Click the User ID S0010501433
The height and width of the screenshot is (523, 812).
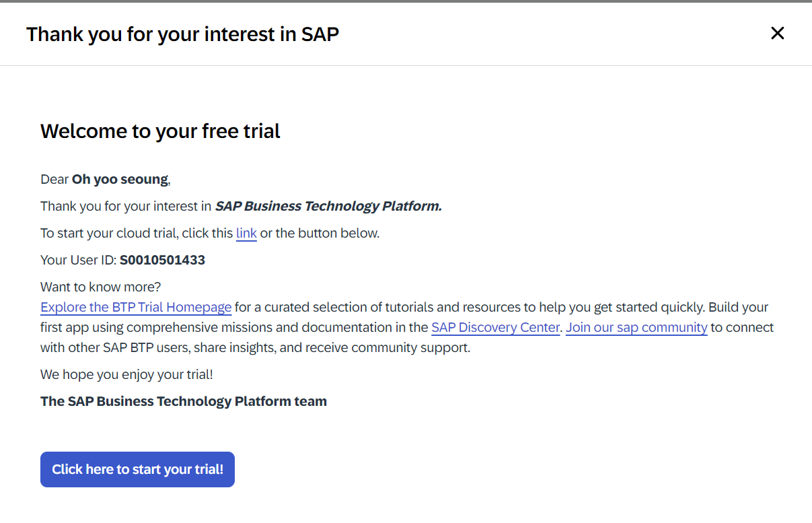pos(162,260)
